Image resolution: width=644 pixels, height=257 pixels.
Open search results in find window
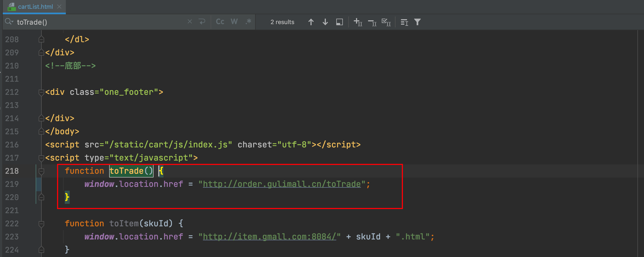click(340, 22)
